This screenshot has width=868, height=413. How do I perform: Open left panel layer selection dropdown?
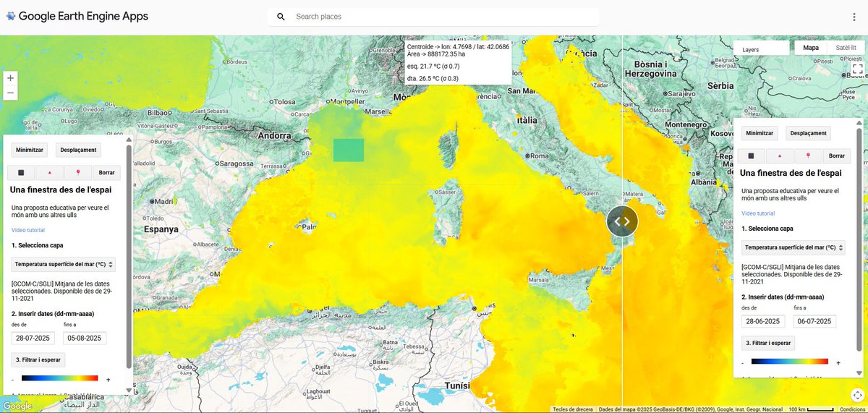[x=63, y=265]
